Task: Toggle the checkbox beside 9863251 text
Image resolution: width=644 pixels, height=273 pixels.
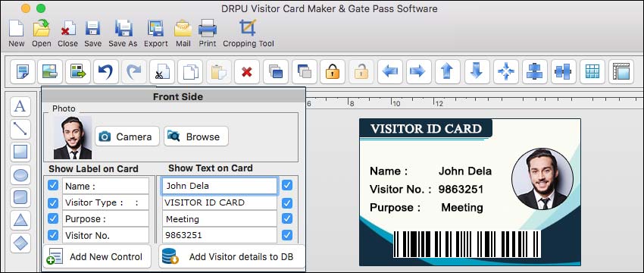Action: [x=287, y=235]
